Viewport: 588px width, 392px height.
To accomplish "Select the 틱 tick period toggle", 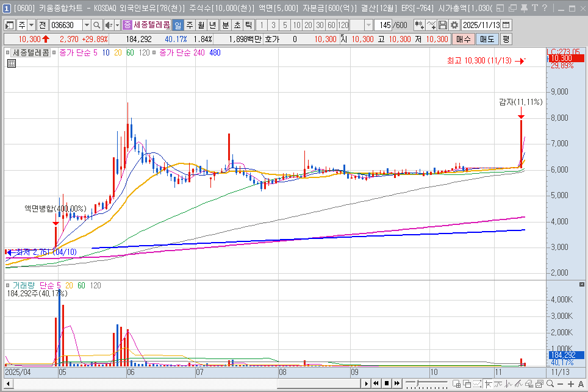I will (x=248, y=25).
